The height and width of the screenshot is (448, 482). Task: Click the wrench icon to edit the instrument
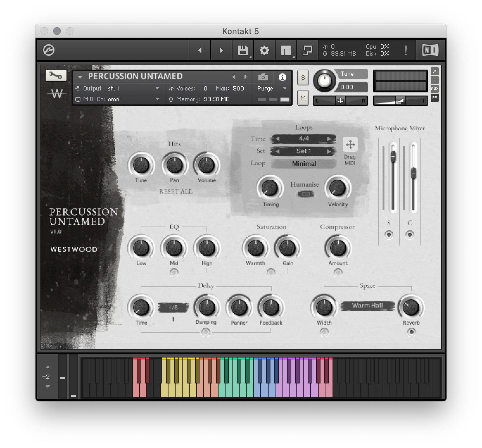click(x=56, y=75)
